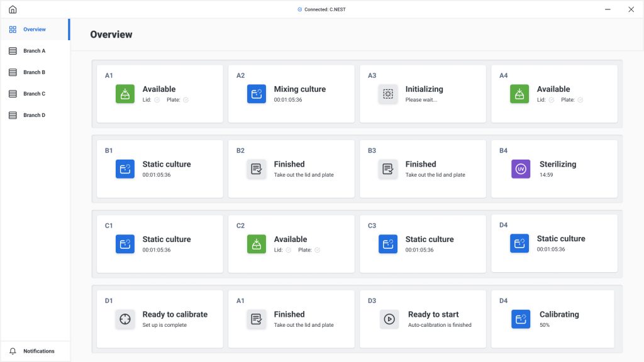Click the Connected: C.NEST status indicator
This screenshot has width=644, height=362.
pos(321,9)
